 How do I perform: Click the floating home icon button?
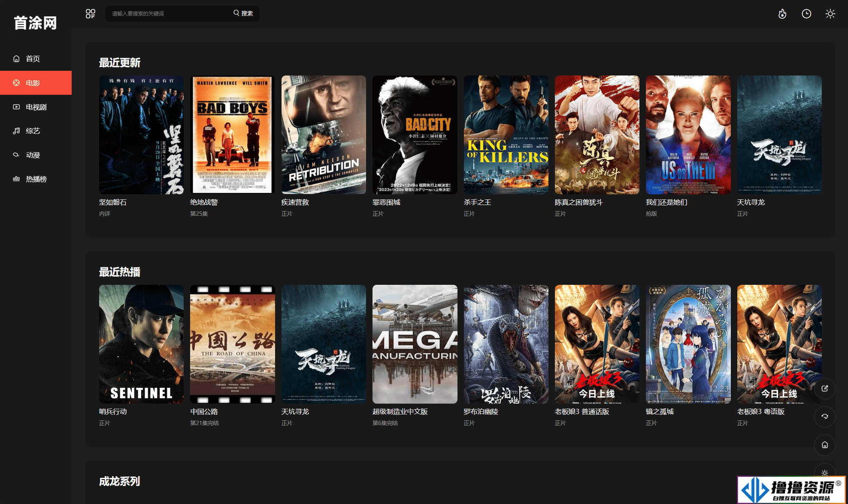coord(824,445)
